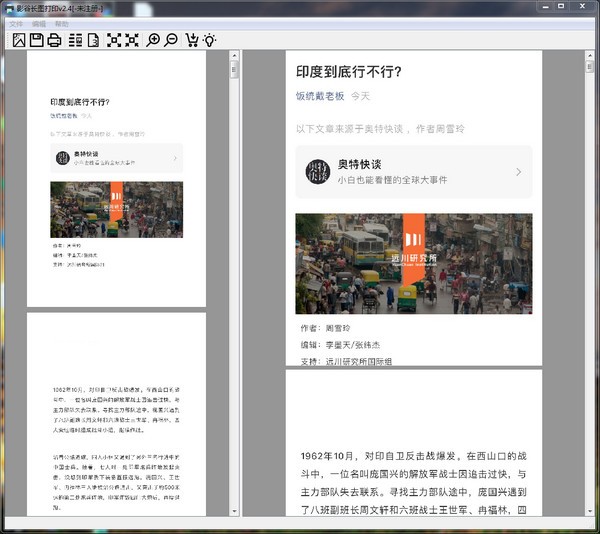Click the left pane vertical scrollbar
Screen dimensions: 600x534
pyautogui.click(x=235, y=280)
